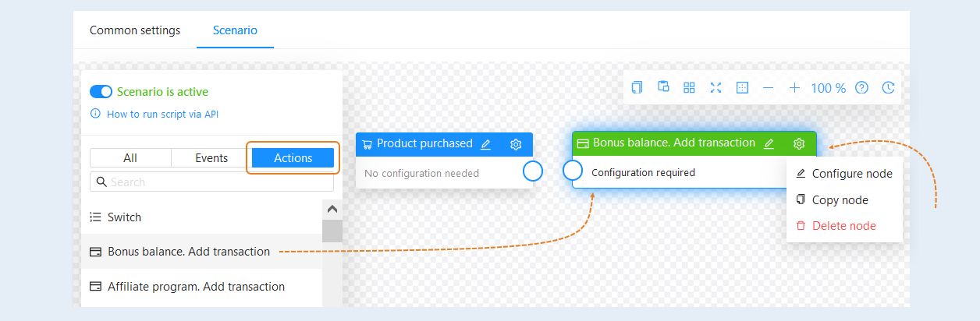
Task: Open gear settings on Product purchased node
Action: [516, 144]
